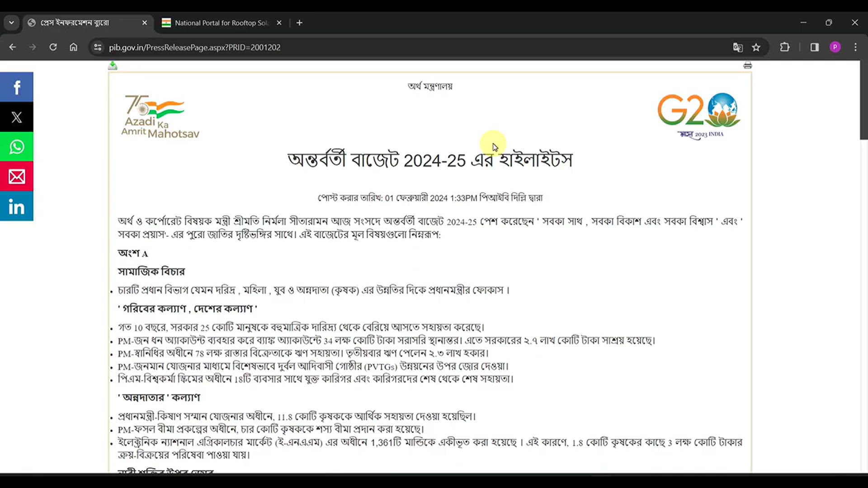This screenshot has width=868, height=488.
Task: Share the page on LinkedIn
Action: (x=17, y=206)
